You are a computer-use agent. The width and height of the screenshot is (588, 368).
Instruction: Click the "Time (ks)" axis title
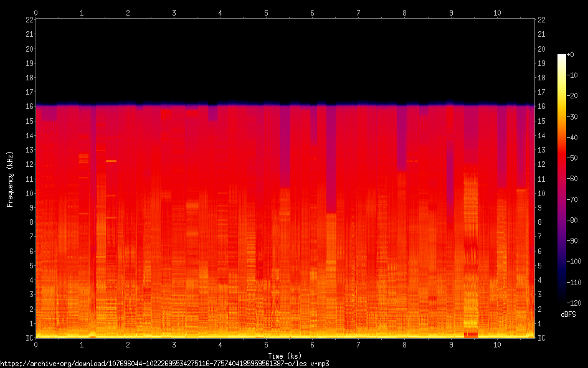pyautogui.click(x=285, y=356)
